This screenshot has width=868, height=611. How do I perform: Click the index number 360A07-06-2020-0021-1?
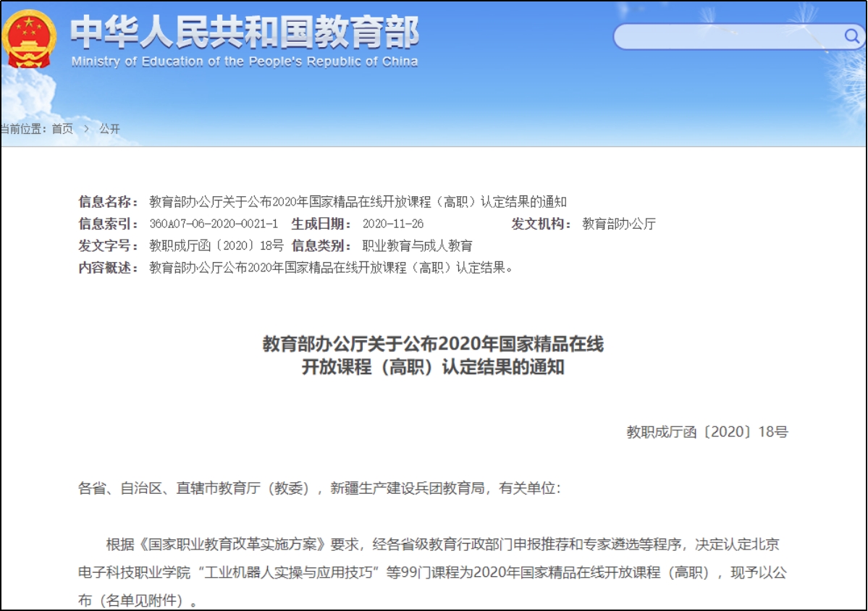click(x=214, y=224)
